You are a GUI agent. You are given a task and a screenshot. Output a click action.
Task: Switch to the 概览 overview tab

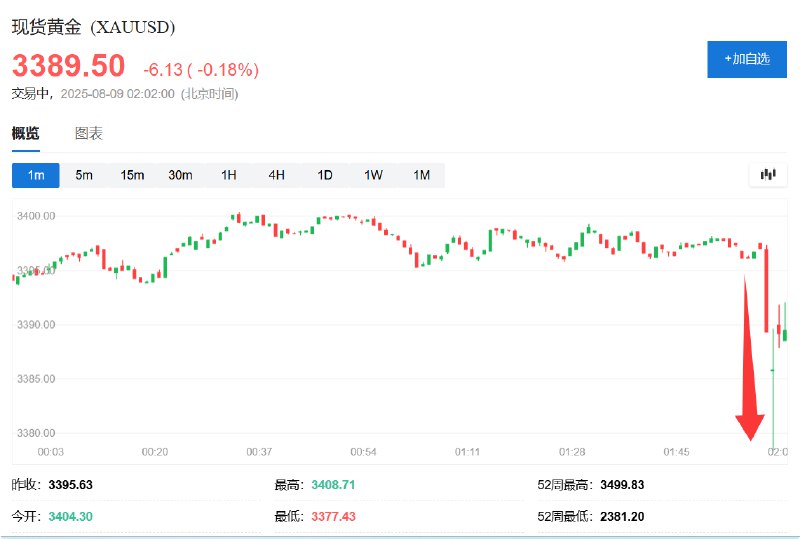coord(26,134)
